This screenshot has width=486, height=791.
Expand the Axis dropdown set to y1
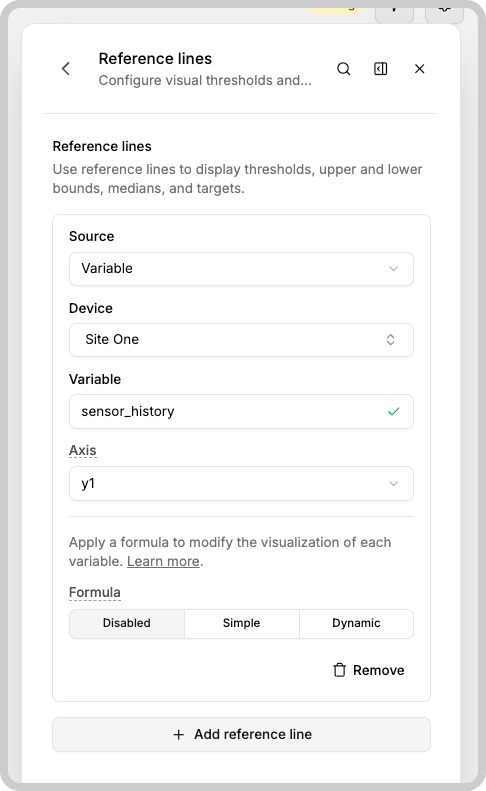[241, 483]
